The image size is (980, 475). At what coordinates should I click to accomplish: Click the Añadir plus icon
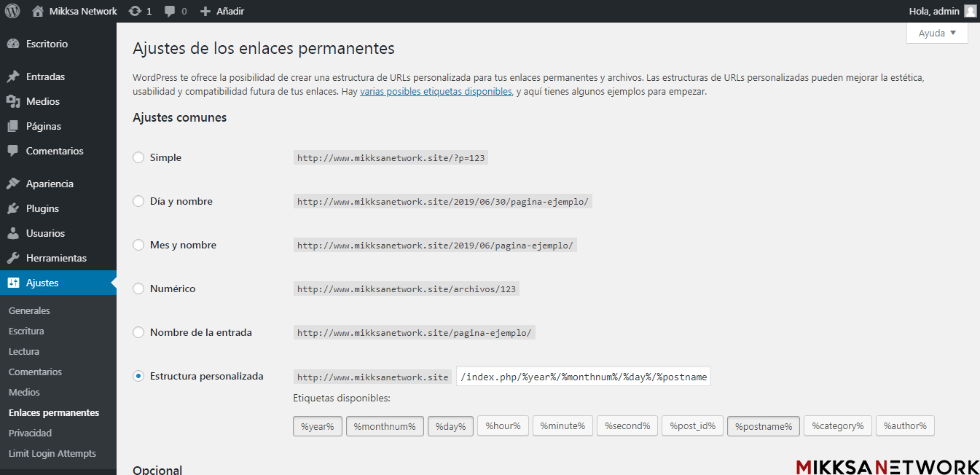pos(205,12)
